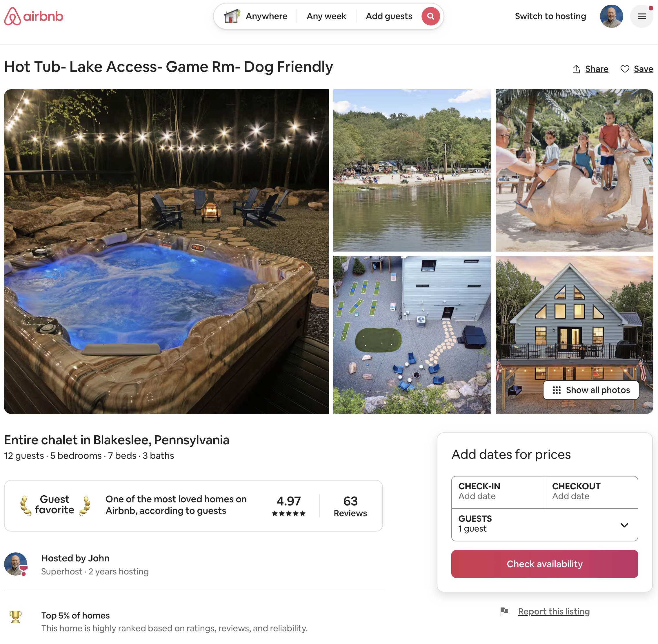Viewport: 658px width, 644px height.
Task: Click the Top 5% trophy icon
Action: pos(16,616)
